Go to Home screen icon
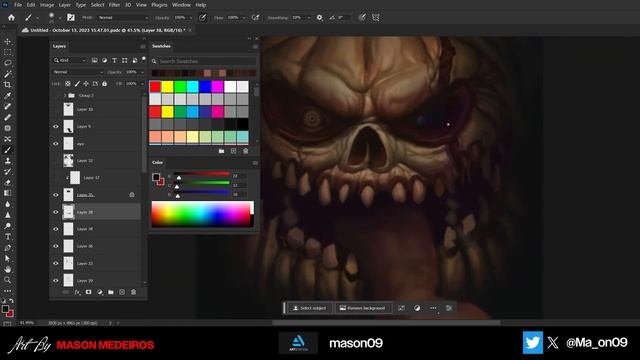640x360 pixels. tap(11, 18)
